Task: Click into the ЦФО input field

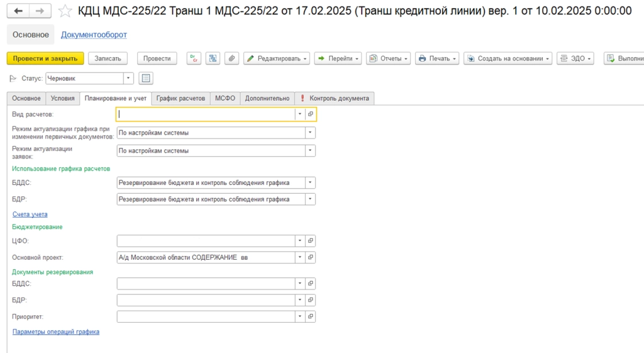Action: 206,241
